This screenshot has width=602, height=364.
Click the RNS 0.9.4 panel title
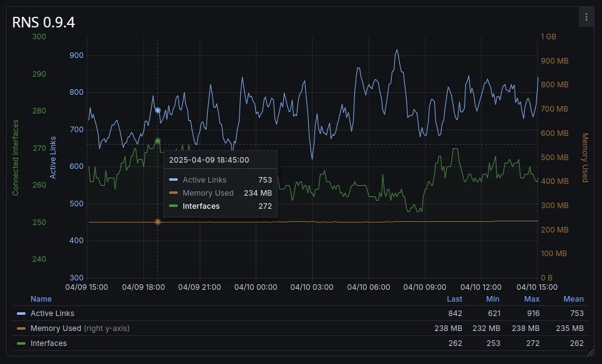(44, 22)
